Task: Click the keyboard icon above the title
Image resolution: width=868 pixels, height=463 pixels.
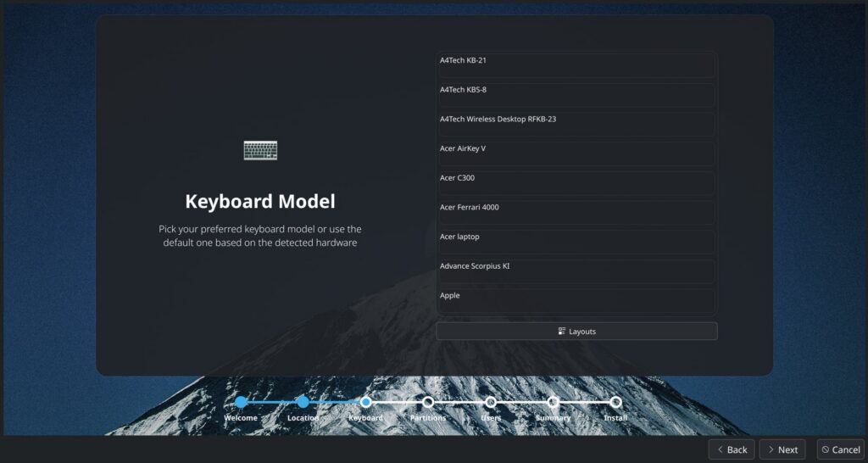Action: (x=260, y=150)
